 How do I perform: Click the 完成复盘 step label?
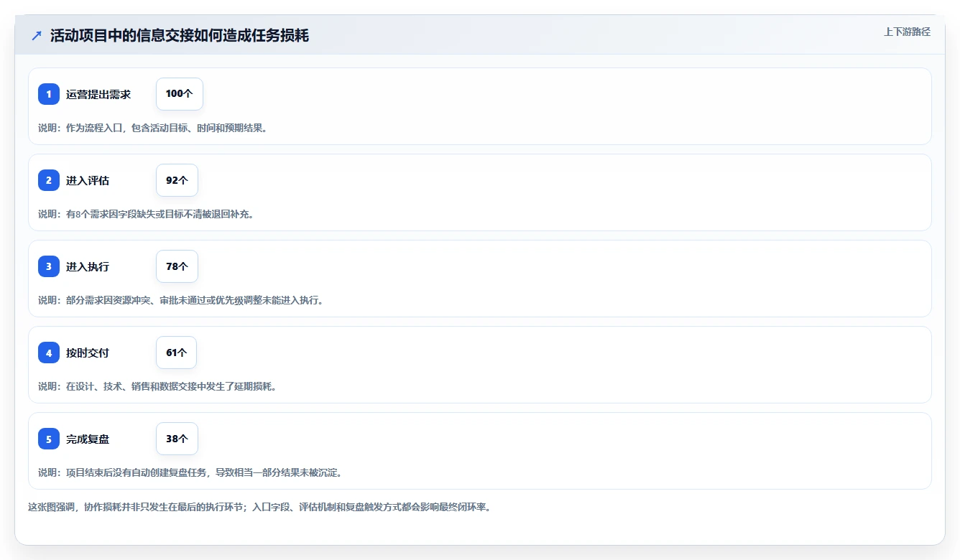click(x=88, y=439)
